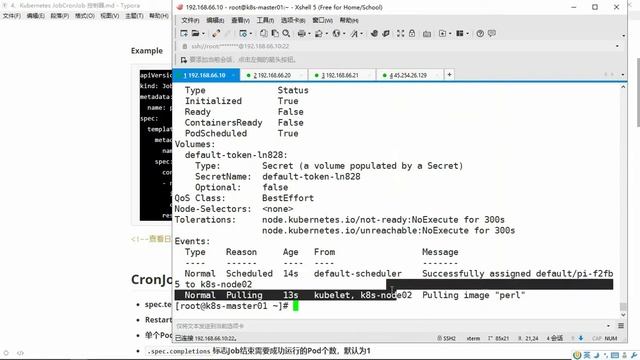This screenshot has height=360, width=640.
Task: Click the wrench icon in system tray
Action: [x=634, y=355]
